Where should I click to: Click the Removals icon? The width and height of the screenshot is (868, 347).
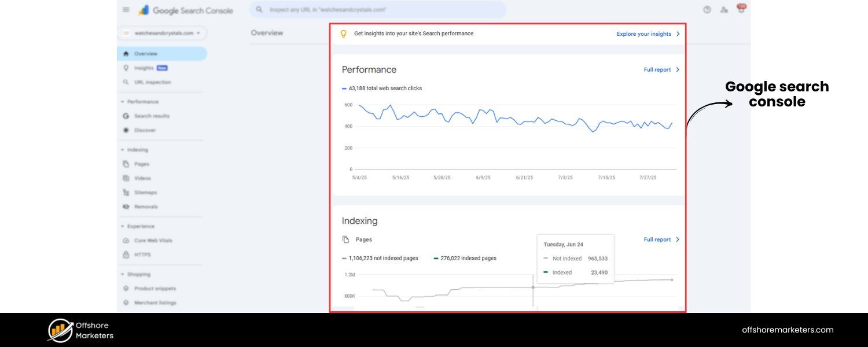click(x=126, y=206)
